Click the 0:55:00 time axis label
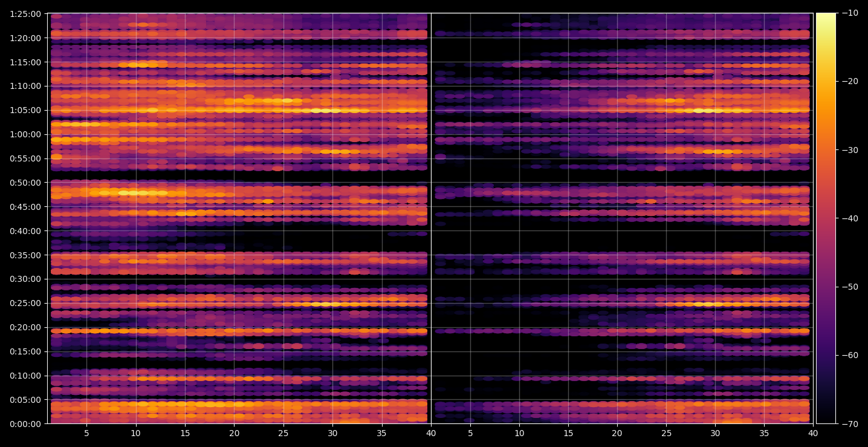 click(25, 158)
